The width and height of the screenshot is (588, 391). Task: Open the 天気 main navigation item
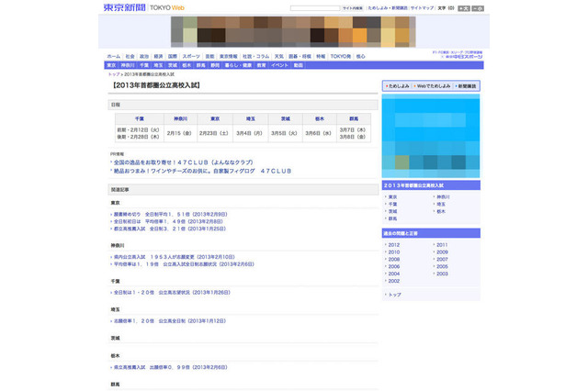(x=279, y=57)
